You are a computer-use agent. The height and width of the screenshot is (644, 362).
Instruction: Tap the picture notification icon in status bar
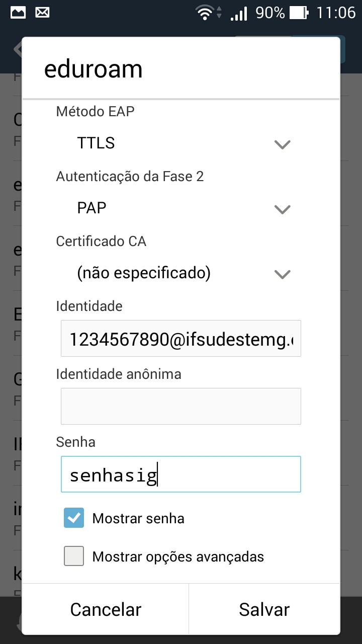[x=18, y=13]
